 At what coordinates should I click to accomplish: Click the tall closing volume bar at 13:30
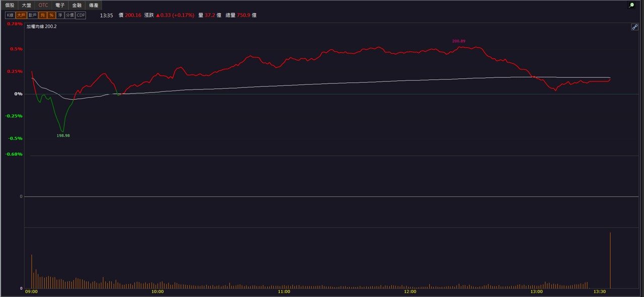[610, 260]
